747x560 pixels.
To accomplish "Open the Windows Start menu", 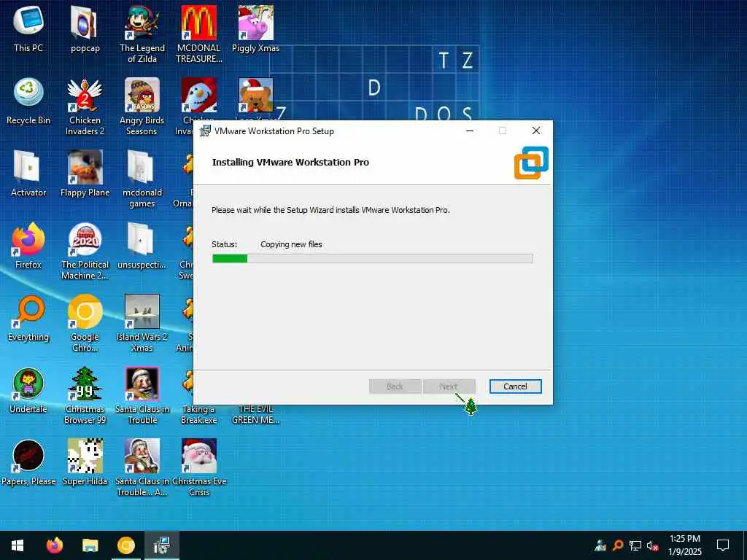I will pos(18,545).
